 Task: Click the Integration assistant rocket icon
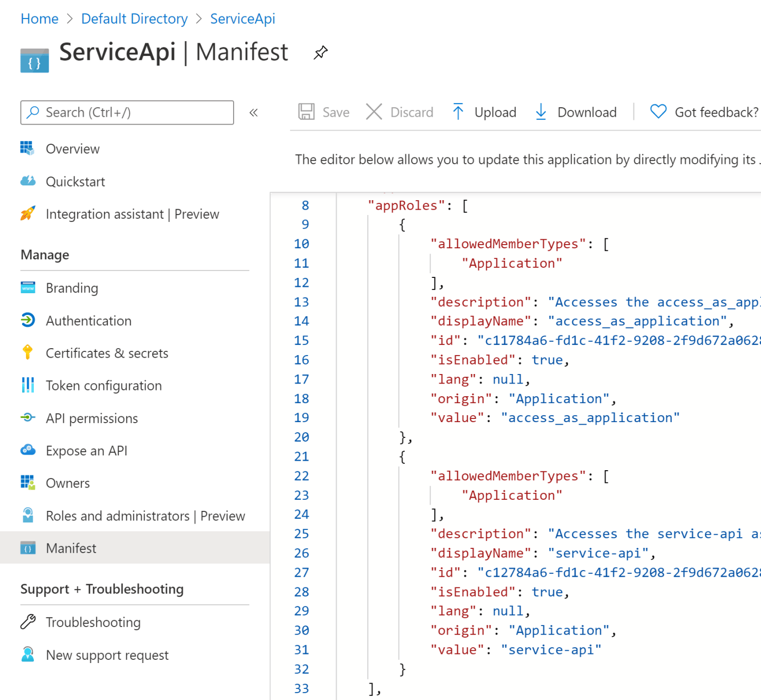pyautogui.click(x=27, y=213)
